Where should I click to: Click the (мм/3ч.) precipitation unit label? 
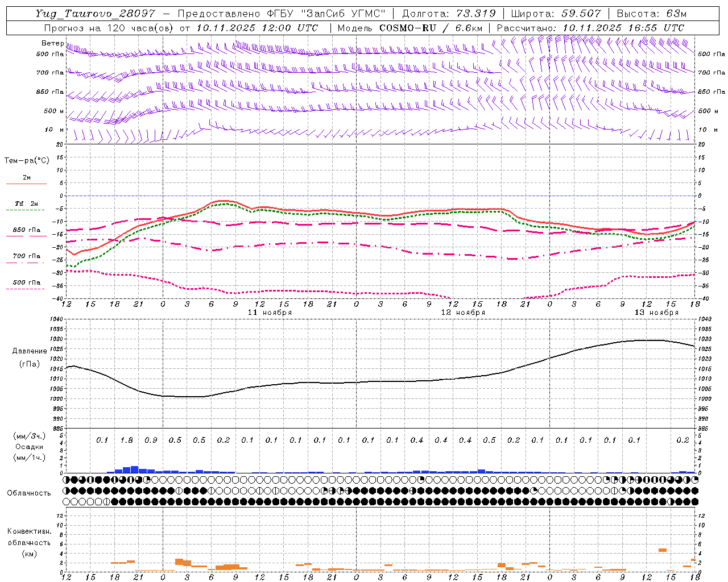click(30, 436)
